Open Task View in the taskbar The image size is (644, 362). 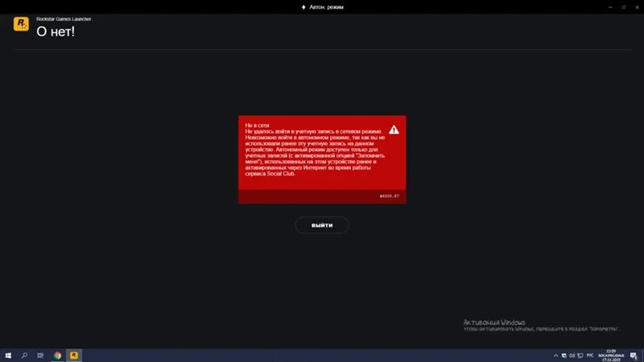40,356
